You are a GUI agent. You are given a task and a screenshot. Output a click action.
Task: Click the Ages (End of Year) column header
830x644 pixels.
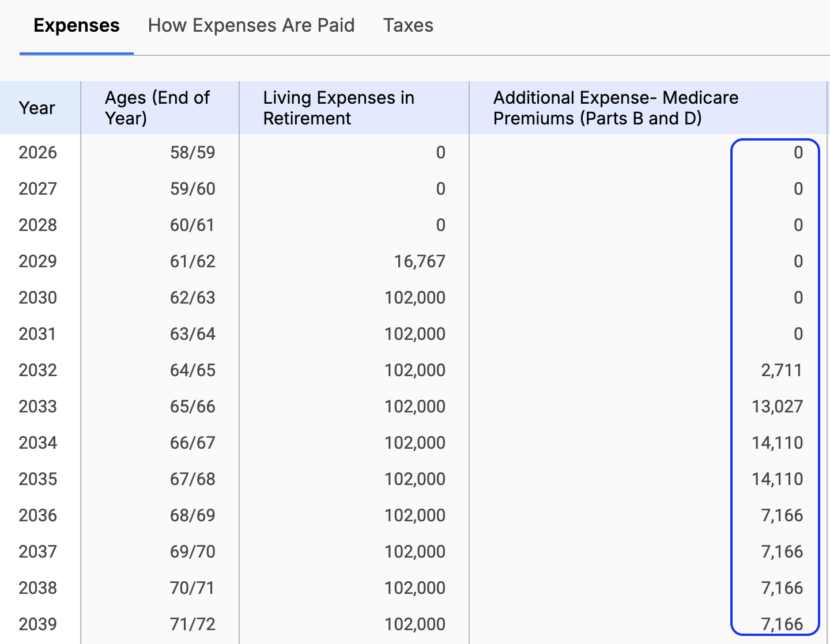pyautogui.click(x=157, y=108)
